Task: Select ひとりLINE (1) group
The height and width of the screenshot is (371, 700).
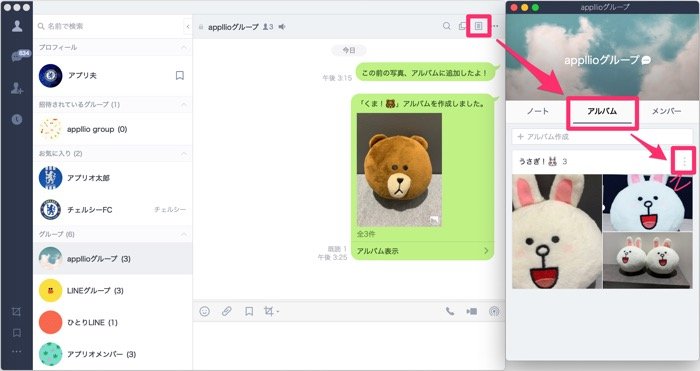Action: pos(112,322)
